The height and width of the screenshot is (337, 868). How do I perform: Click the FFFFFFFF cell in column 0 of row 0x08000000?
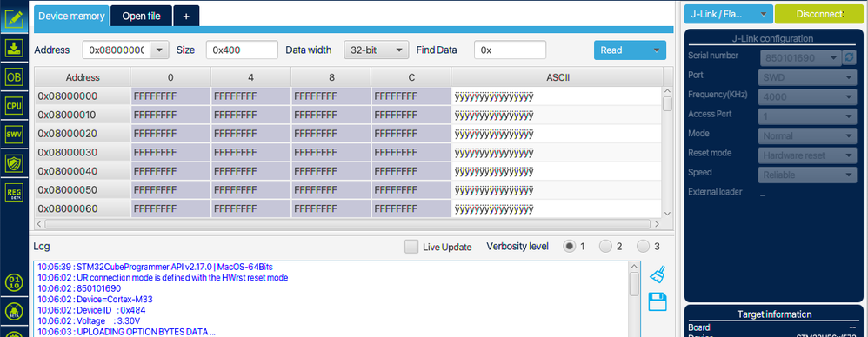tap(170, 96)
